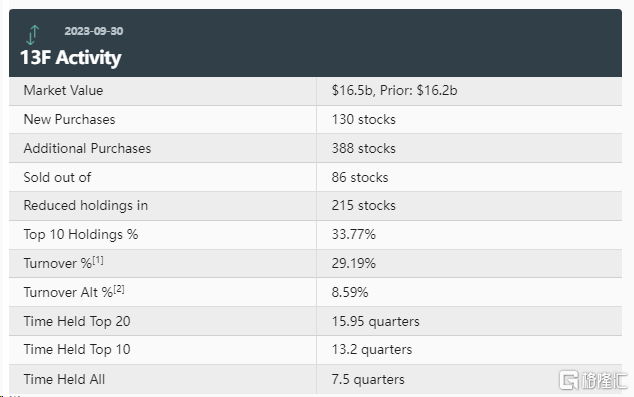Open footnote [1] next to Turnover %
The width and height of the screenshot is (634, 397).
pyautogui.click(x=98, y=260)
